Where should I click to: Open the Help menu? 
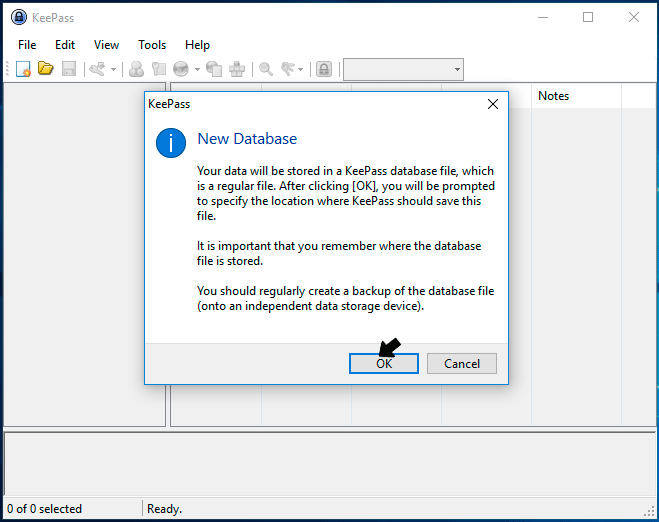coord(198,45)
